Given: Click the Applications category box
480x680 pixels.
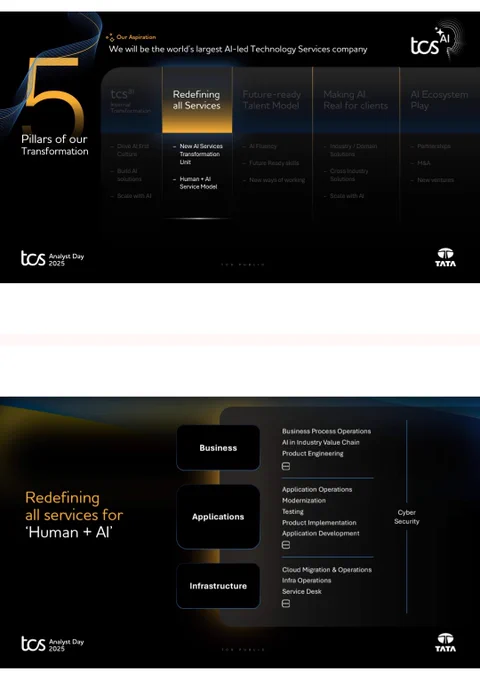Looking at the screenshot, I should (x=218, y=517).
